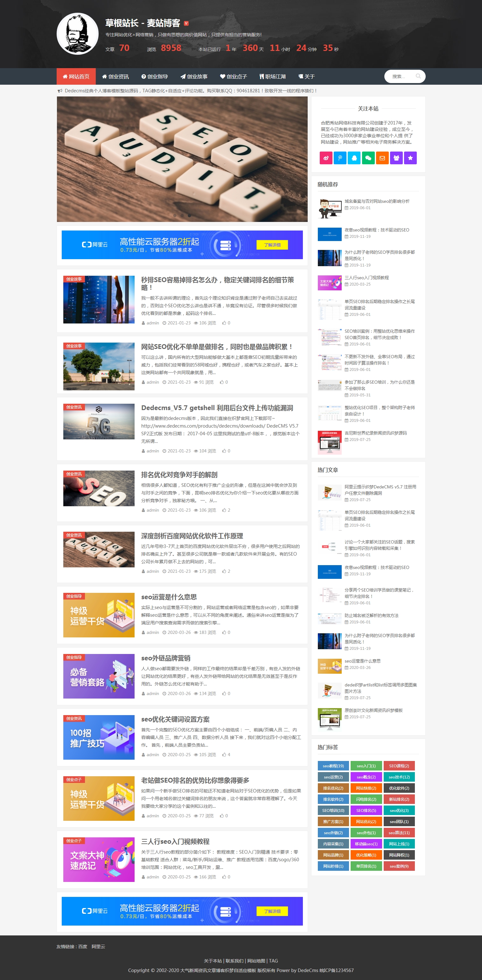
Task: Click the search magnifier icon
Action: click(x=418, y=76)
